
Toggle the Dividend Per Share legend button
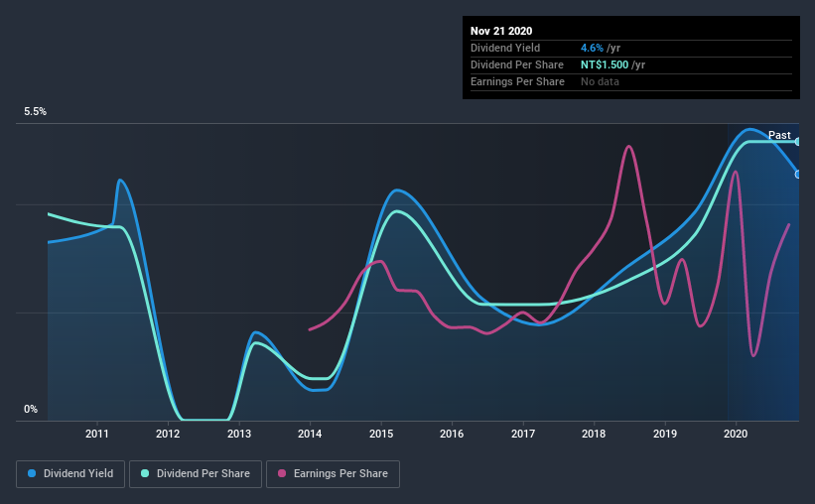[x=196, y=474]
